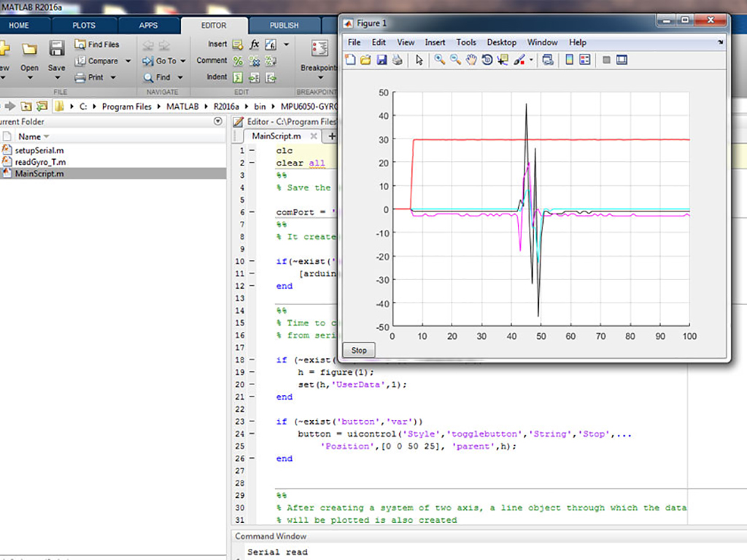Toggle the Stop button in Figure 1
This screenshot has width=747, height=560.
click(x=359, y=350)
